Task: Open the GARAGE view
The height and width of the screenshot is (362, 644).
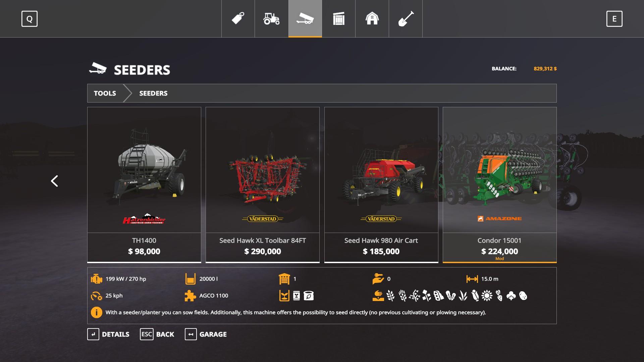Action: (206, 334)
